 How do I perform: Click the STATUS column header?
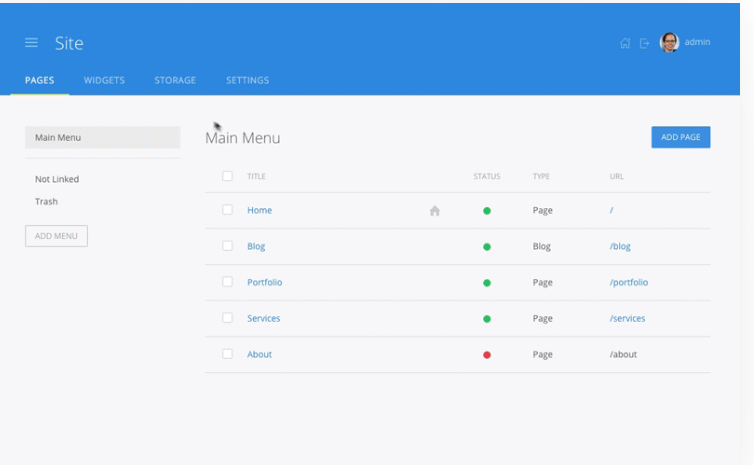click(487, 176)
